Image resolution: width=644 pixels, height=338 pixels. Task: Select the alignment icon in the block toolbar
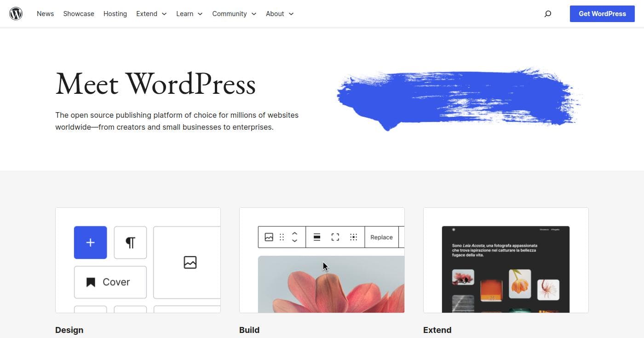pyautogui.click(x=317, y=237)
